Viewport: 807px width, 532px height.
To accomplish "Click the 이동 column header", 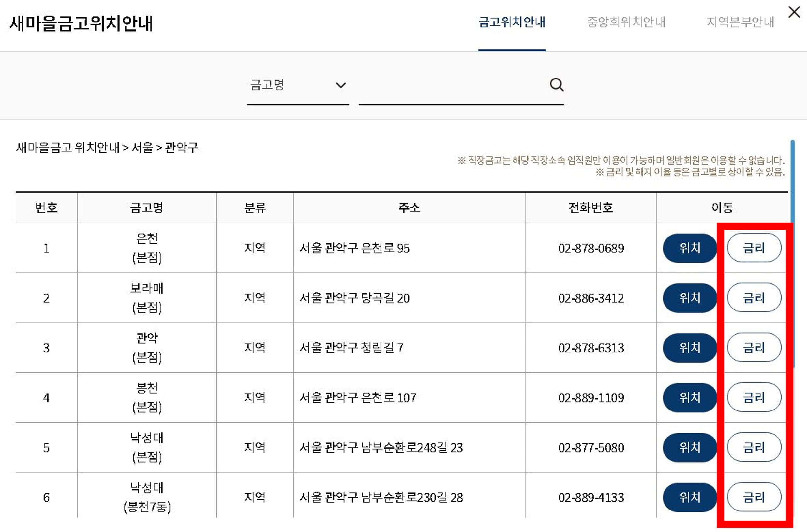I will click(x=722, y=208).
